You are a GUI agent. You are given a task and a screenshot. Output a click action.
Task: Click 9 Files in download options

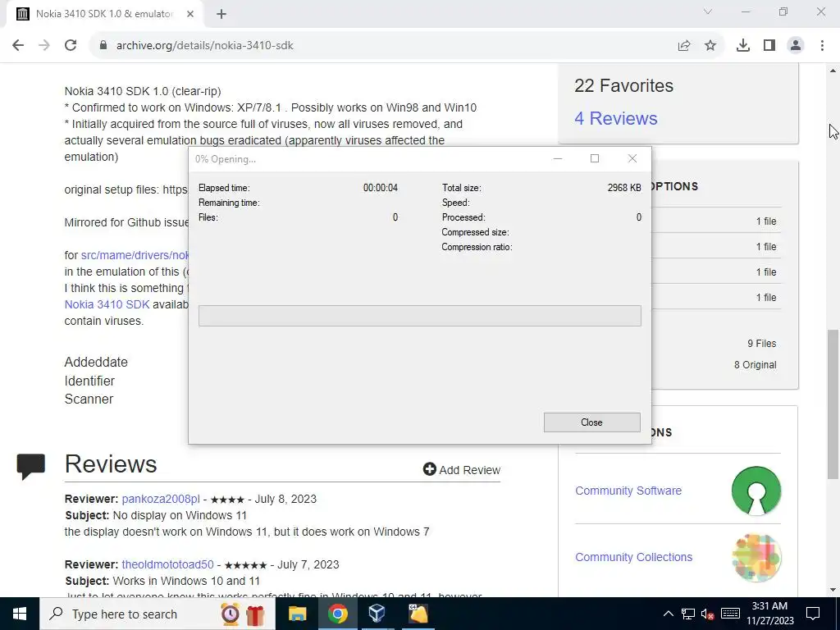762,344
